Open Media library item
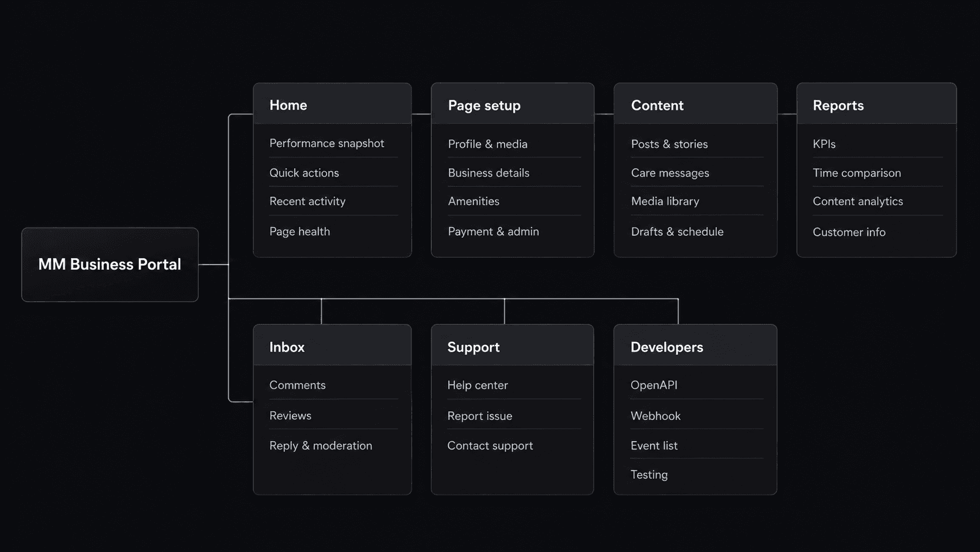The height and width of the screenshot is (552, 980). [665, 201]
